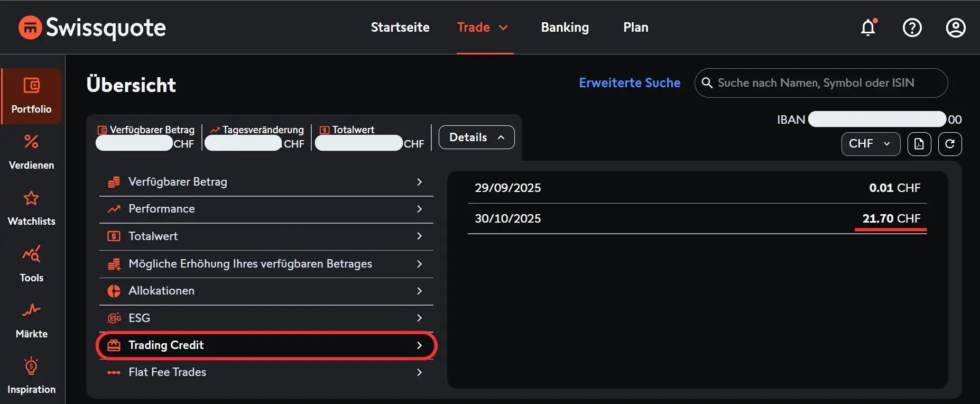
Task: Click the Allokationen pie chart icon
Action: pos(114,291)
